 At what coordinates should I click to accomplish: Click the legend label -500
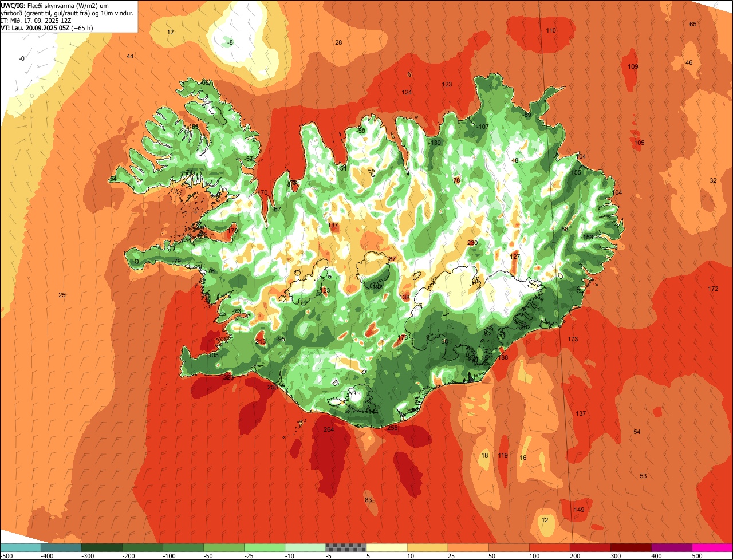7,556
